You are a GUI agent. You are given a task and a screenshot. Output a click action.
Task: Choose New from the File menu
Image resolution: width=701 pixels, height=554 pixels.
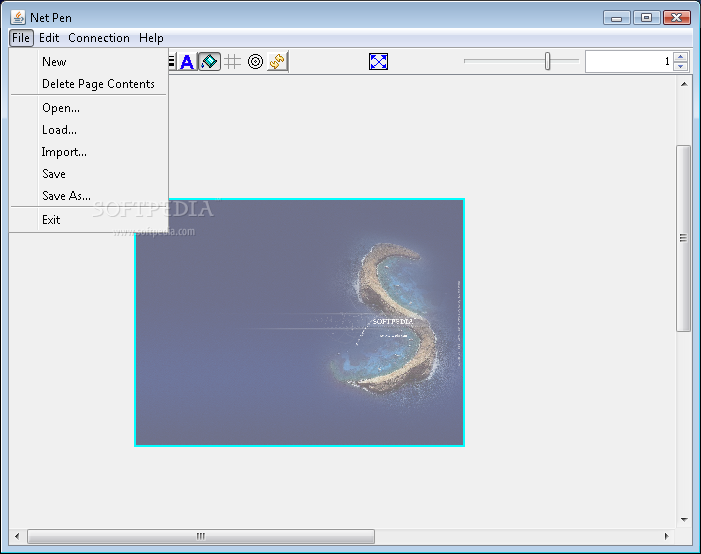[x=89, y=62]
